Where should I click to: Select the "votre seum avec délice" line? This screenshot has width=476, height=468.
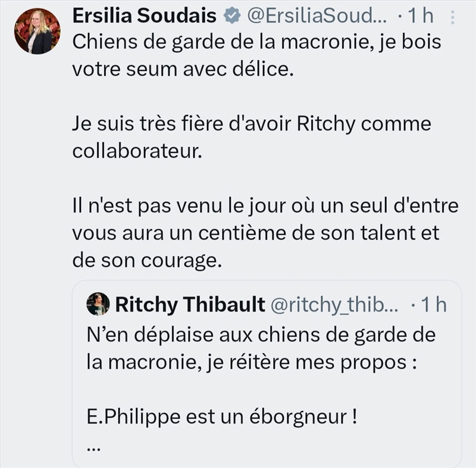pyautogui.click(x=183, y=69)
